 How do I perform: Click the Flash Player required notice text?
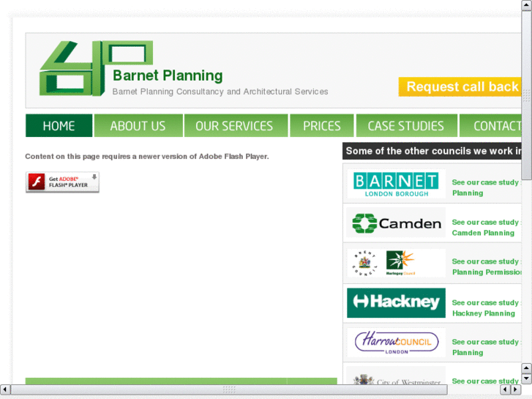[x=147, y=157]
